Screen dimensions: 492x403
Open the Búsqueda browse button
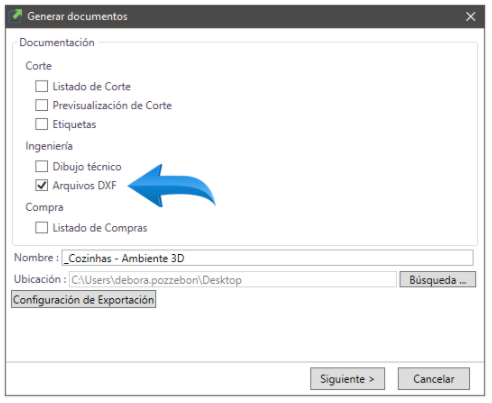[437, 279]
